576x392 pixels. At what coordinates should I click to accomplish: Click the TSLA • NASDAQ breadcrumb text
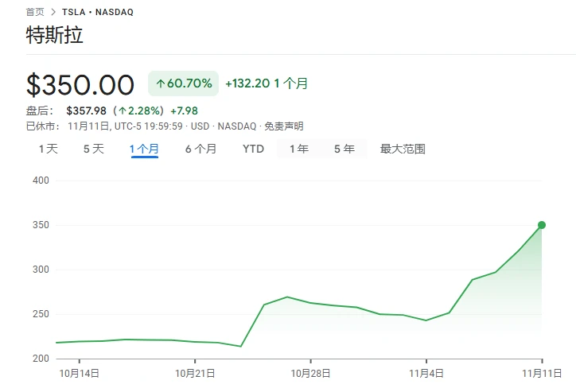pyautogui.click(x=98, y=12)
